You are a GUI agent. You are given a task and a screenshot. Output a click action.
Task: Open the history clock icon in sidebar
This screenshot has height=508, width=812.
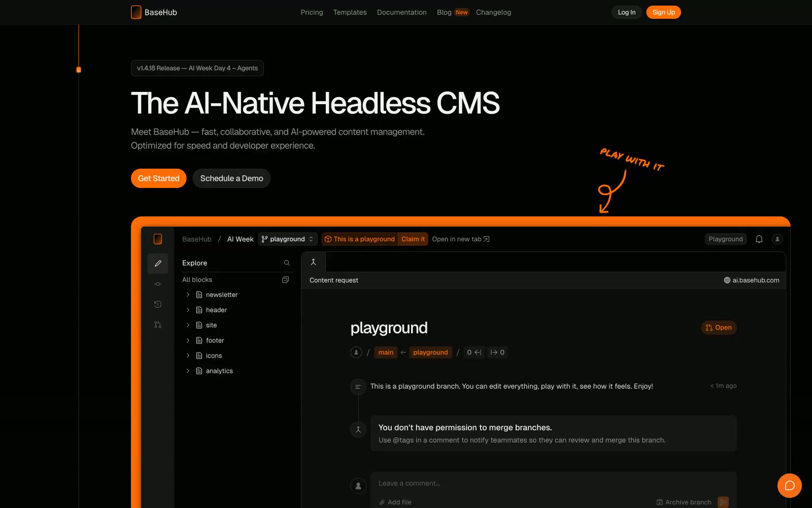coord(158,304)
